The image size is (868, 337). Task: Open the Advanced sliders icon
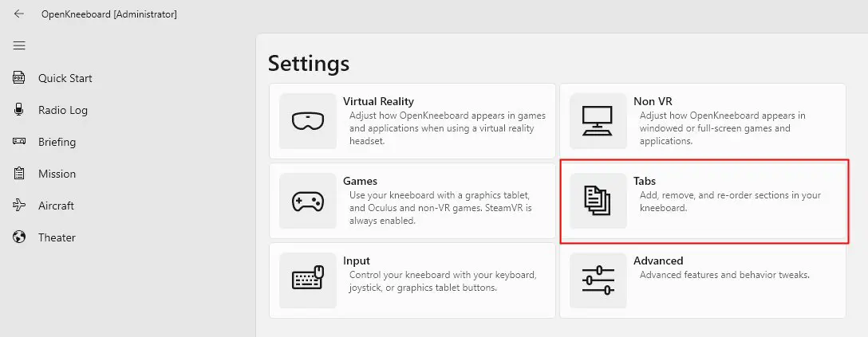pos(598,280)
